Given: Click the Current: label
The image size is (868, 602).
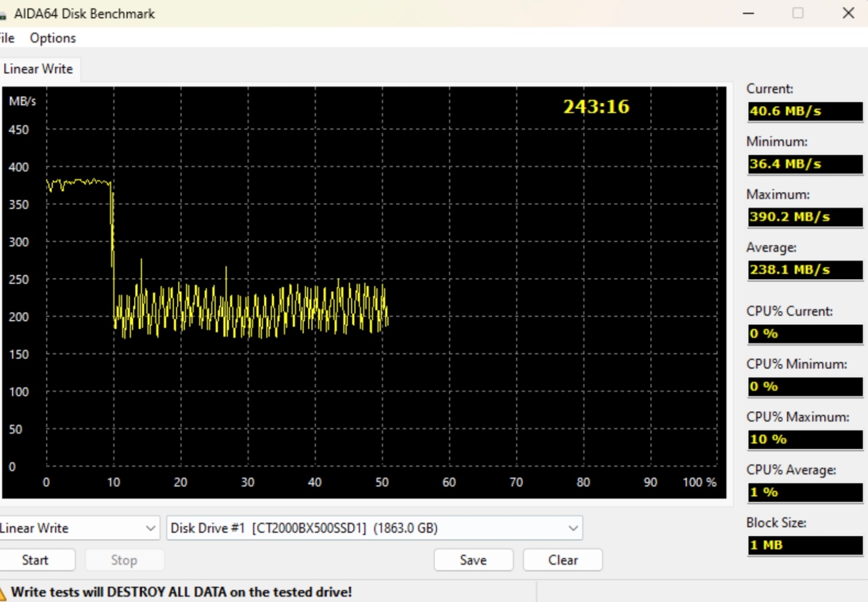Looking at the screenshot, I should click(x=769, y=89).
